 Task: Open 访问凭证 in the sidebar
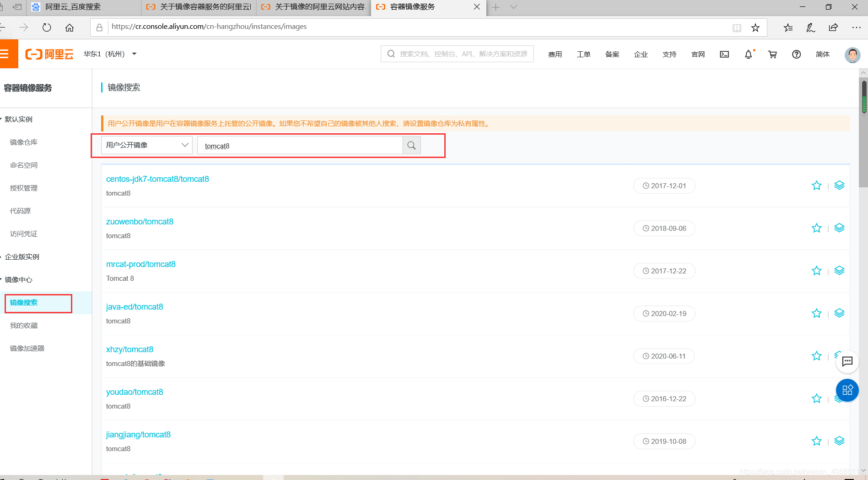[x=24, y=234]
